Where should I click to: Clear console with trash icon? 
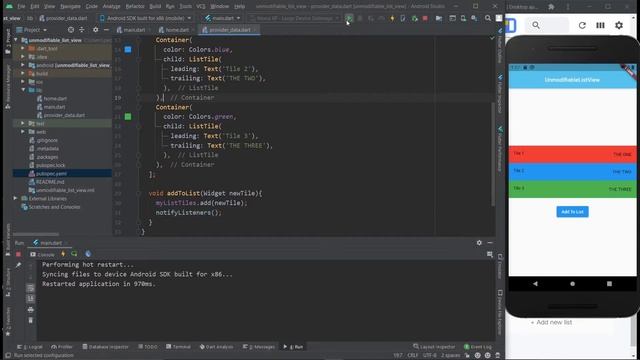(x=31, y=320)
